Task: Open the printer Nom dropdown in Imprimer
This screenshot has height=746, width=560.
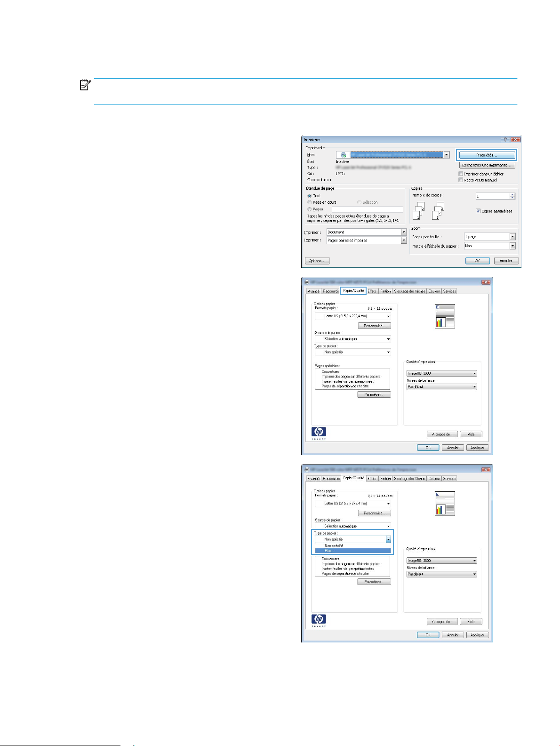Action: [x=447, y=154]
